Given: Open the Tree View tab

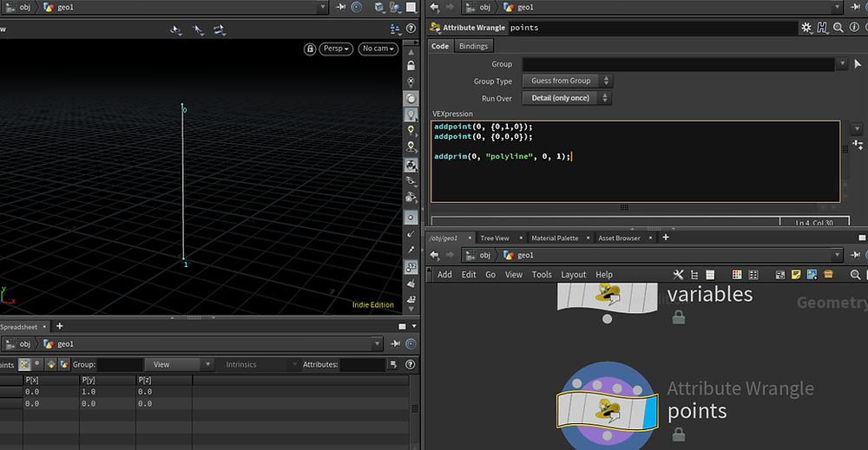Looking at the screenshot, I should point(495,238).
